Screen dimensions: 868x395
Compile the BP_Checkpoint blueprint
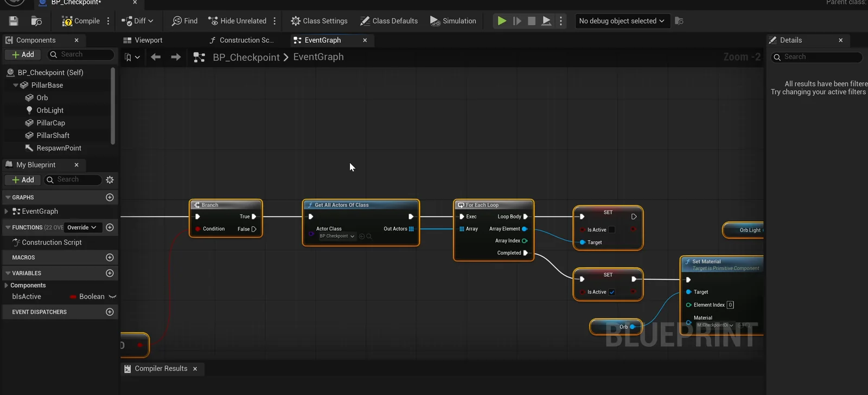click(80, 21)
